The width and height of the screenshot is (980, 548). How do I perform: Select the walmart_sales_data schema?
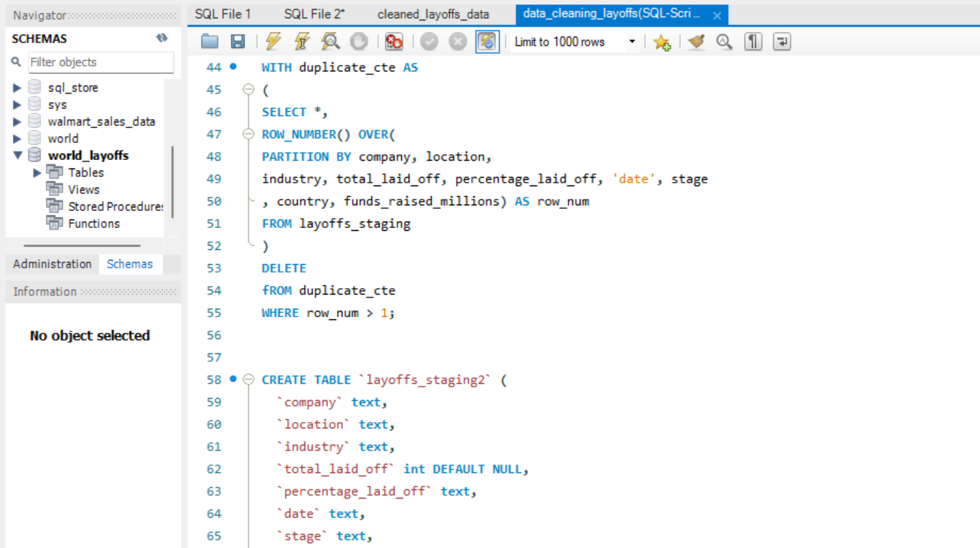tap(101, 122)
